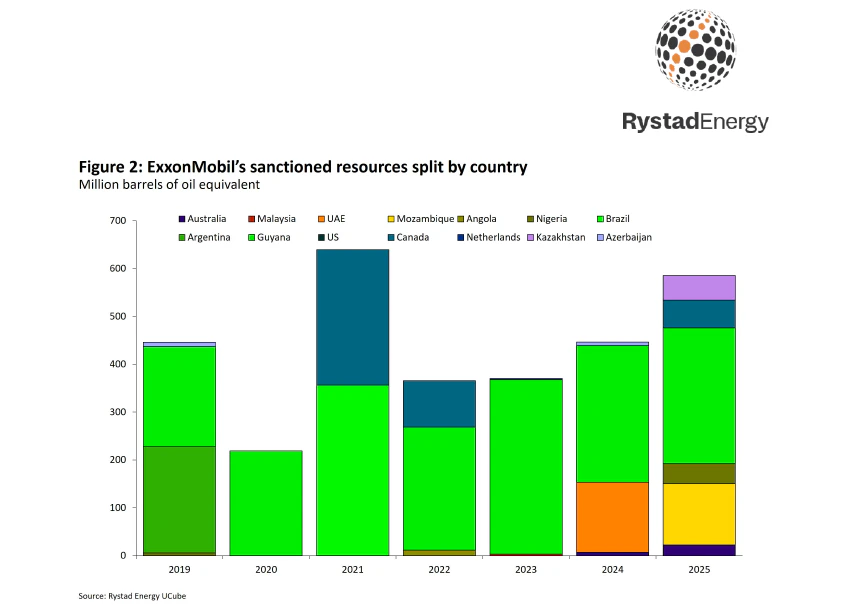Click the bright green segment of the 2022 bar
The image size is (865, 606).
click(x=439, y=489)
